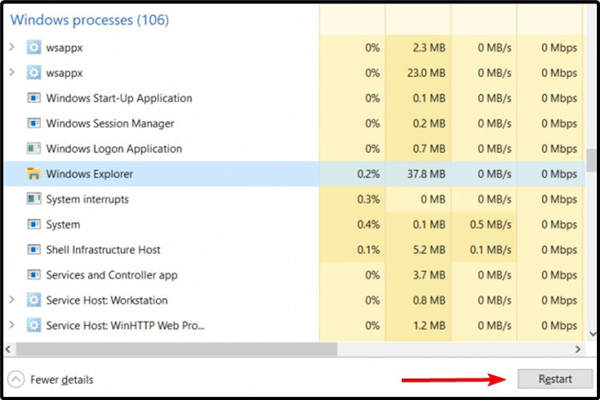Click the System interrupts process icon
This screenshot has width=600, height=400.
pyautogui.click(x=33, y=199)
